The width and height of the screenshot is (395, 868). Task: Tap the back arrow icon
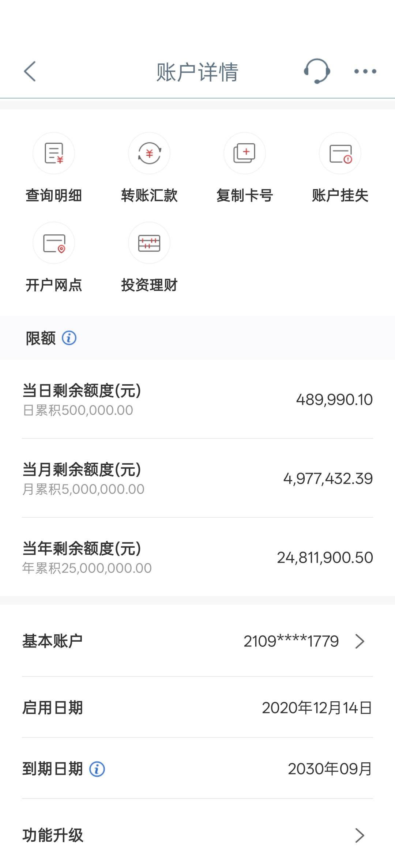30,71
